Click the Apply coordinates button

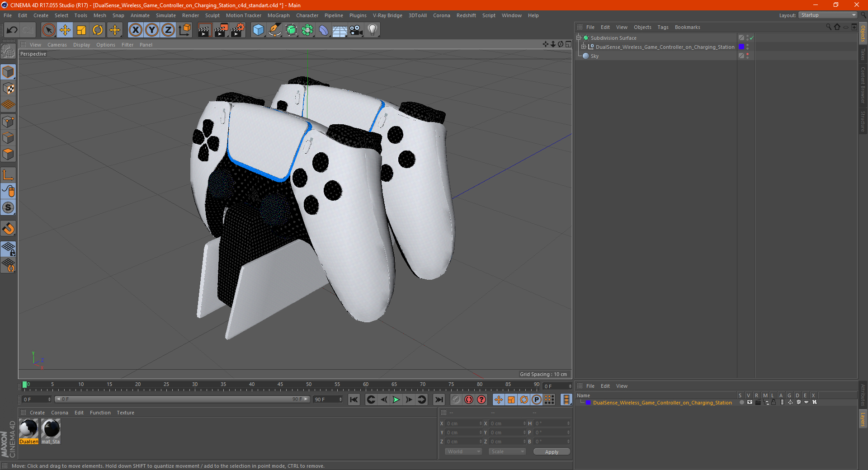click(552, 452)
